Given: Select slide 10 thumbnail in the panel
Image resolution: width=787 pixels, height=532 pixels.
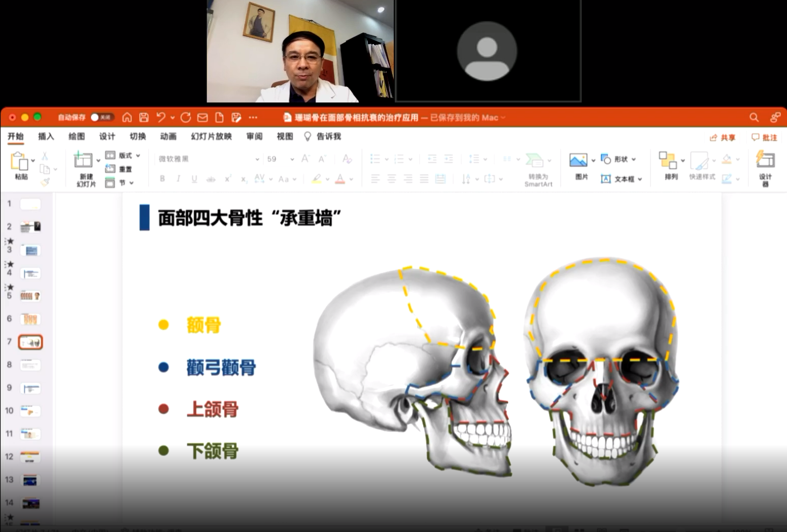Looking at the screenshot, I should tap(30, 411).
